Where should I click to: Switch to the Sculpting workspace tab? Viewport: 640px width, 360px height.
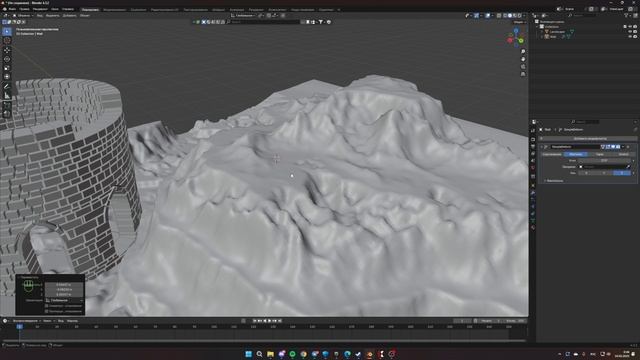coord(138,9)
